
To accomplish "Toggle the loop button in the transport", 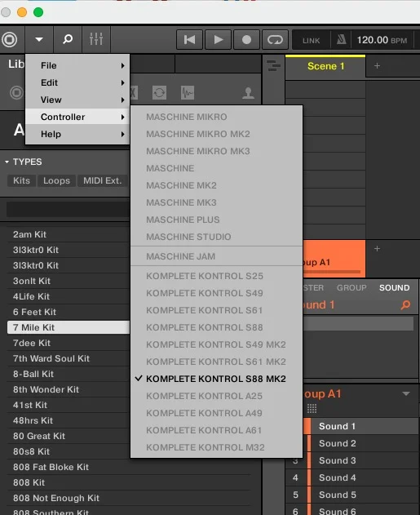I will point(275,40).
